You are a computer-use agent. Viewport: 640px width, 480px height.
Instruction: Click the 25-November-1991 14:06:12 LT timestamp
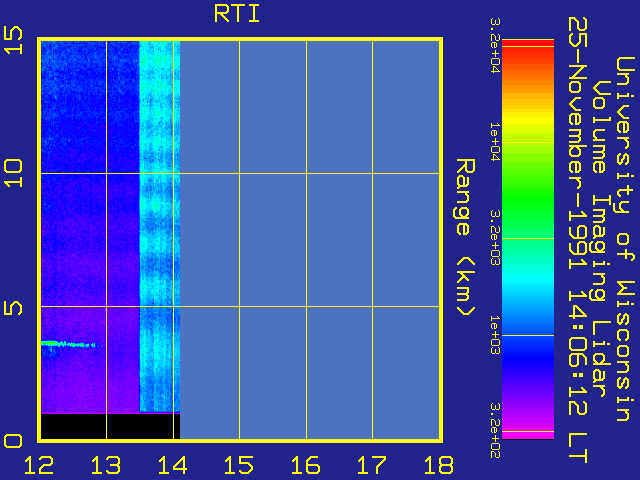pyautogui.click(x=578, y=240)
